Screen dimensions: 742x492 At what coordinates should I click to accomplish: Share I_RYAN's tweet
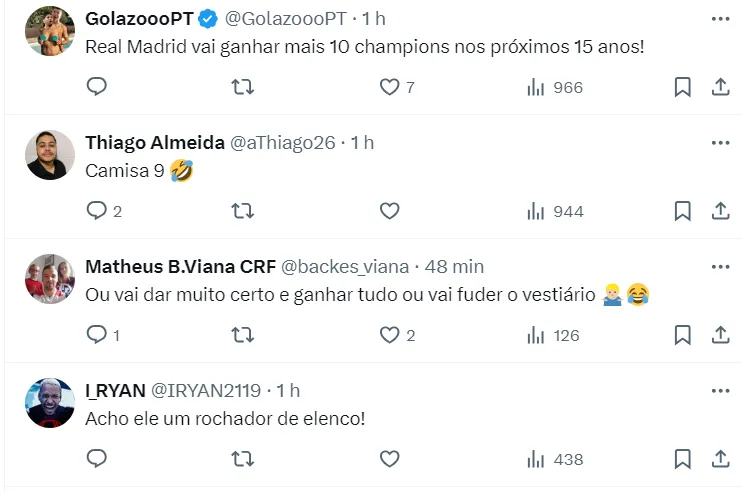pyautogui.click(x=720, y=459)
